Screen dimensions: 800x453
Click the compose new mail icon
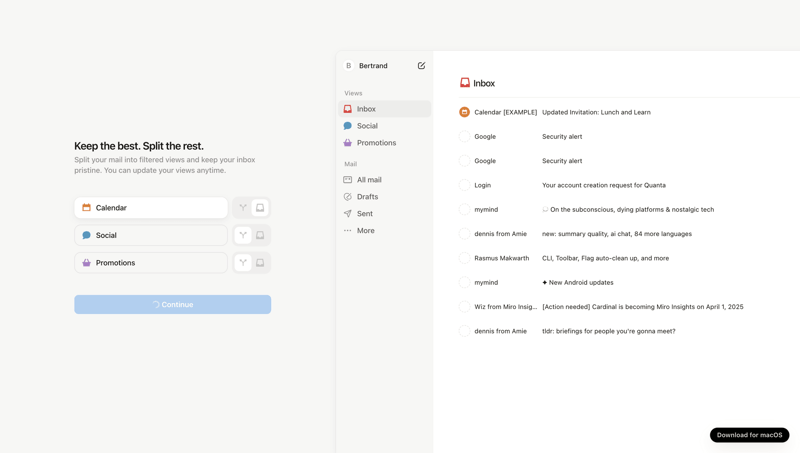click(421, 65)
